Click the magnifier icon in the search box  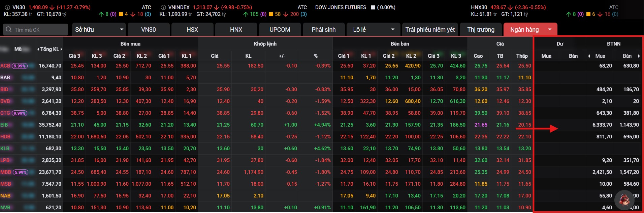(x=9, y=30)
